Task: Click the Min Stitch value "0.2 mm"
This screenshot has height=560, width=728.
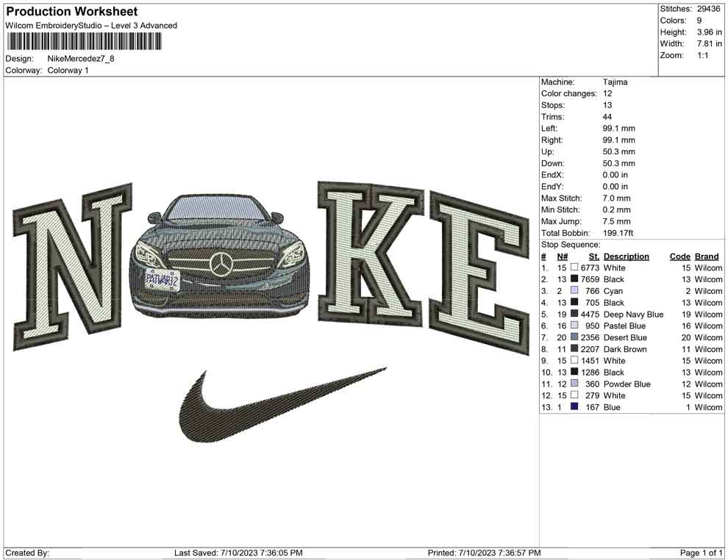Action: tap(616, 209)
